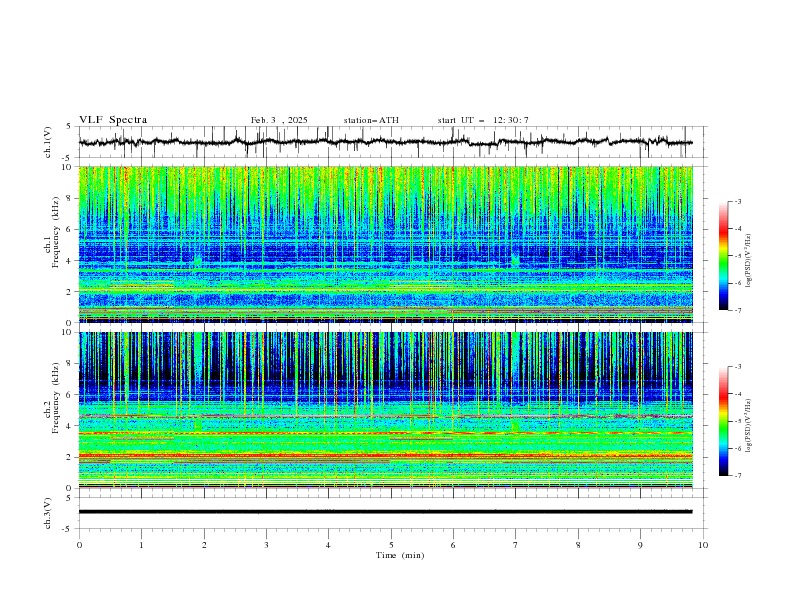Image resolution: width=792 pixels, height=612 pixels.
Task: Click the ch.2 spectrogram panel
Action: (385, 410)
